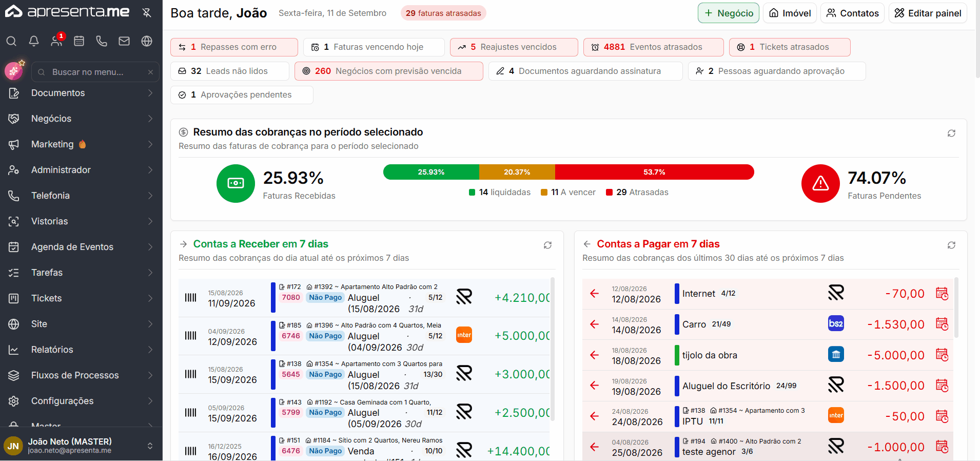980x461 pixels.
Task: Open 260 Negócios com previsão vencida alert
Action: (389, 71)
